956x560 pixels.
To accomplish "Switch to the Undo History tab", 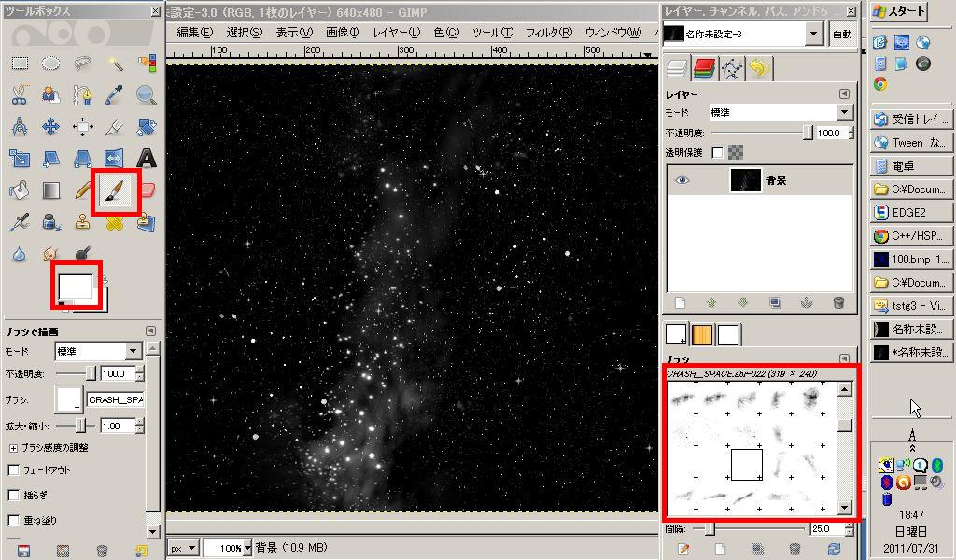I will pyautogui.click(x=759, y=68).
